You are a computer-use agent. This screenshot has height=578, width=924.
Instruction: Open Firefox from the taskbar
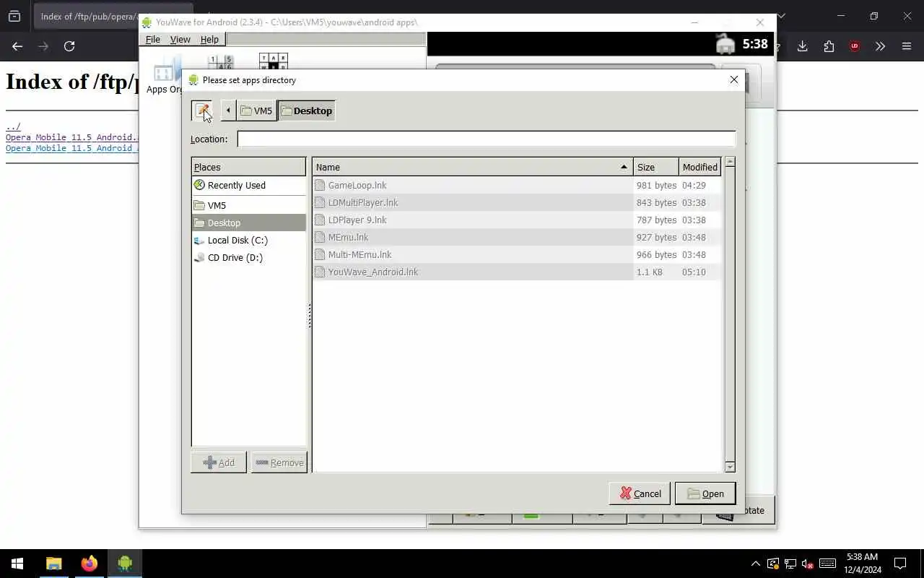click(x=89, y=564)
